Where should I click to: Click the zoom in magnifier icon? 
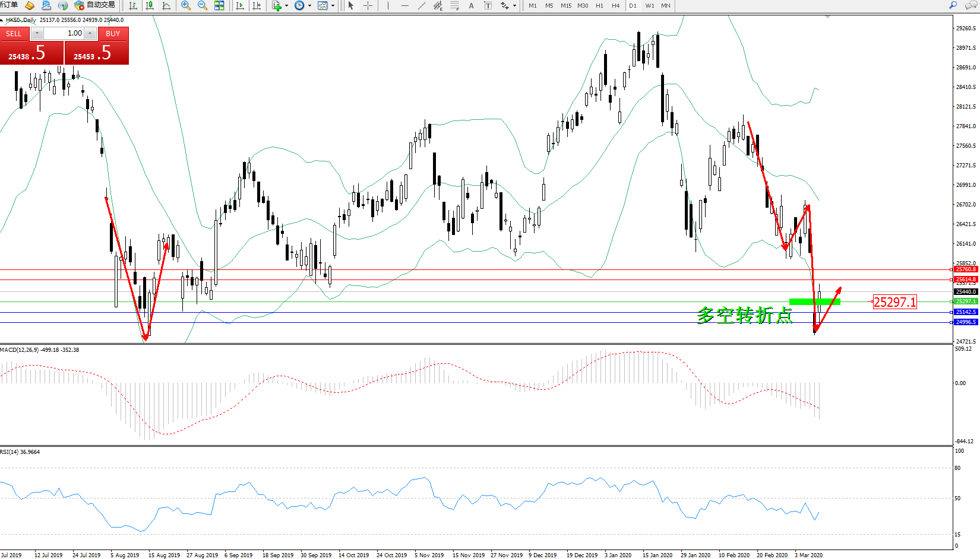(186, 6)
